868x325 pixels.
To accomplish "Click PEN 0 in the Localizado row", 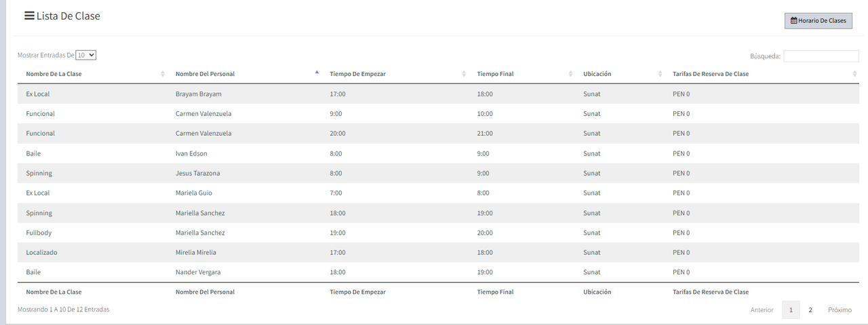I will [681, 252].
